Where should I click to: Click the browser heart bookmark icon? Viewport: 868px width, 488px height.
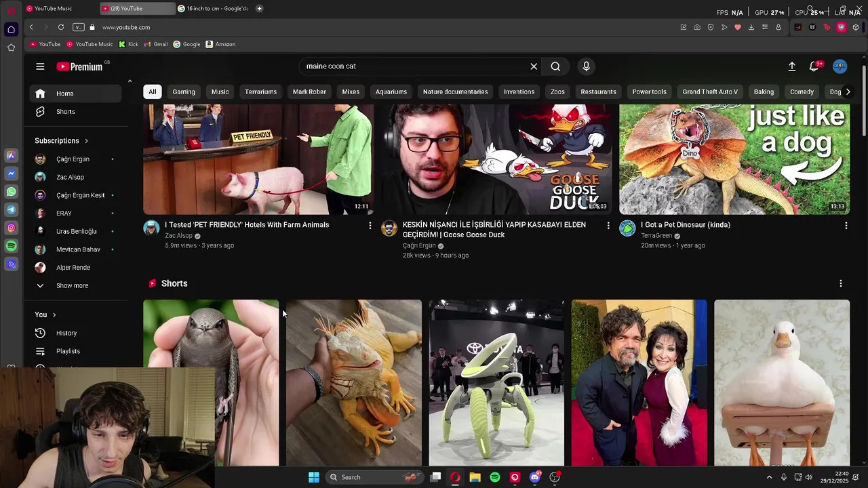(x=738, y=27)
